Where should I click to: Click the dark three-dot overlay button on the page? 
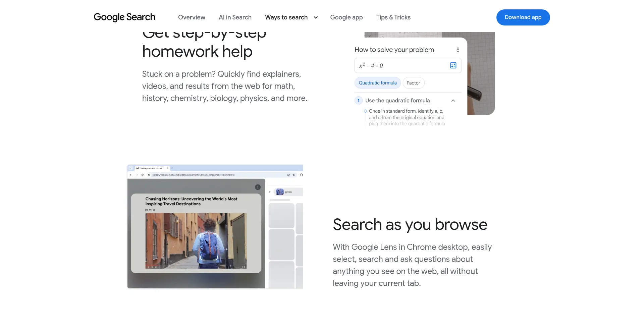258,187
